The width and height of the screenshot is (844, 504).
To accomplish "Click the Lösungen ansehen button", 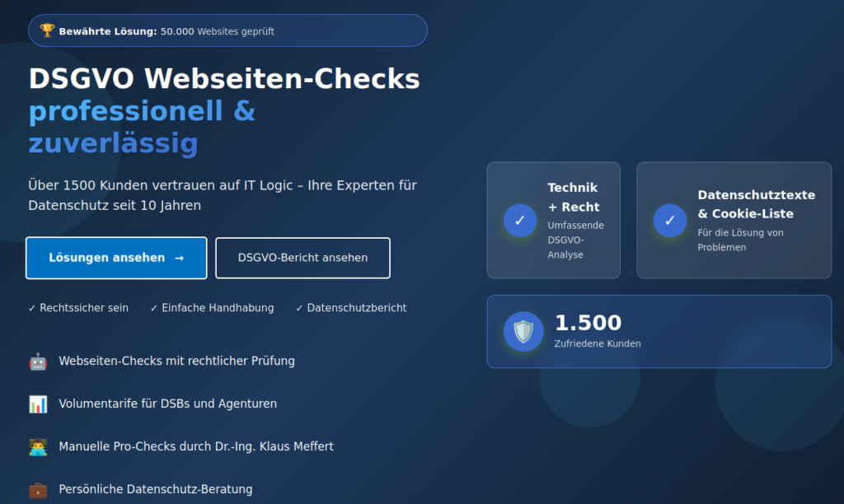I will pyautogui.click(x=116, y=258).
